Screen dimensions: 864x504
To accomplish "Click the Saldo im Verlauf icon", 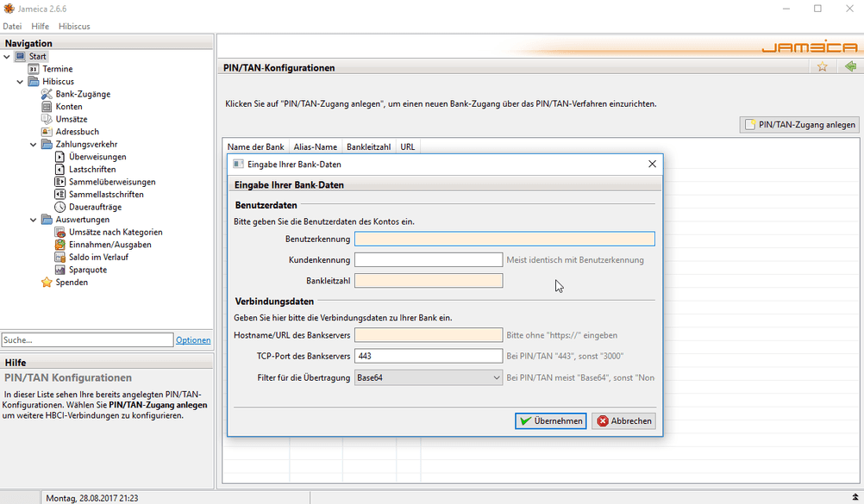I will (x=60, y=258).
